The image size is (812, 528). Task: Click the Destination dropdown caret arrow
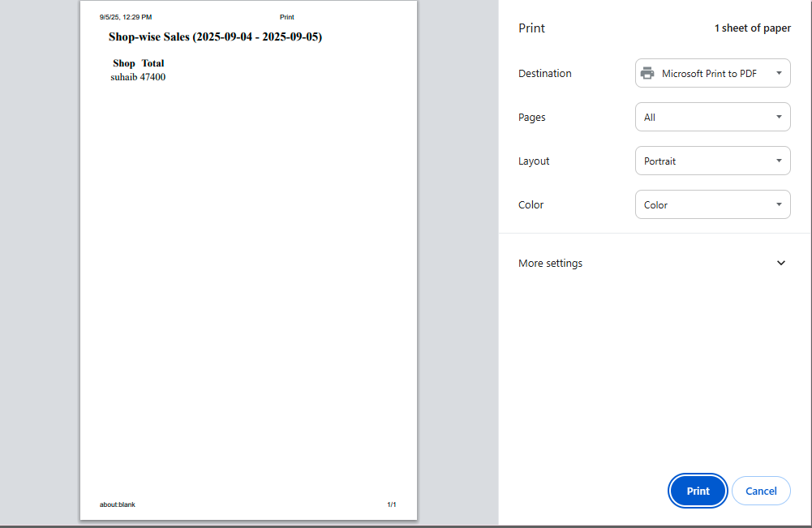[779, 73]
